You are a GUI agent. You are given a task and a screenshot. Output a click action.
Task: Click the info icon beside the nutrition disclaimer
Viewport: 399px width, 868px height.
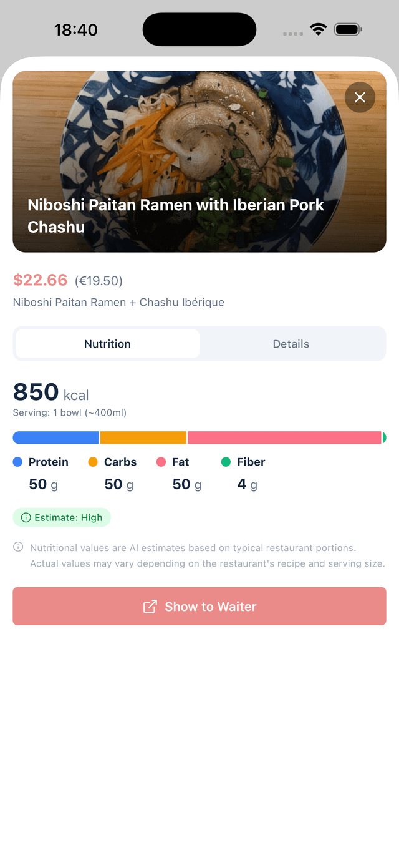pos(17,547)
